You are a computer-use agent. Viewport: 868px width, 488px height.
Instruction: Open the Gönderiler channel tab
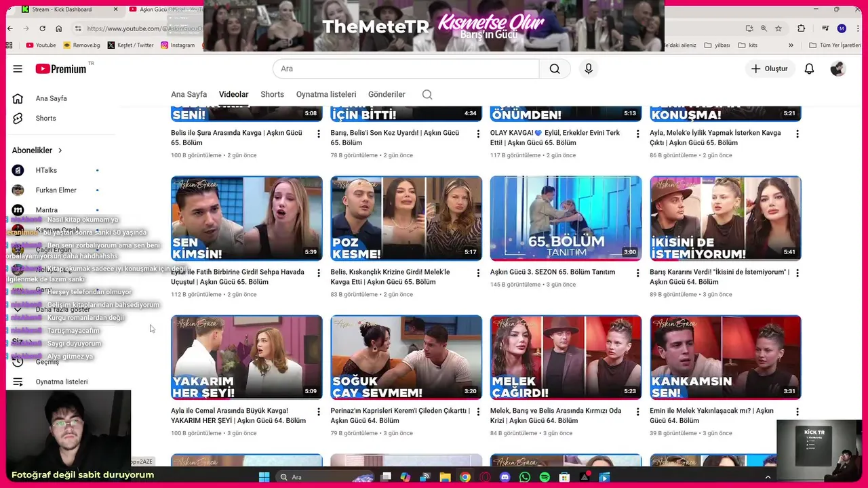[x=387, y=94]
